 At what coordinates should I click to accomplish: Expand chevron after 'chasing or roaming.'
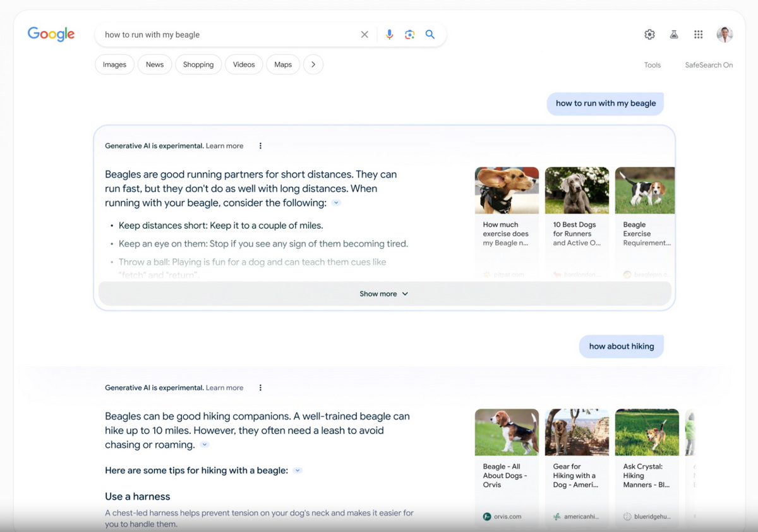pyautogui.click(x=204, y=445)
